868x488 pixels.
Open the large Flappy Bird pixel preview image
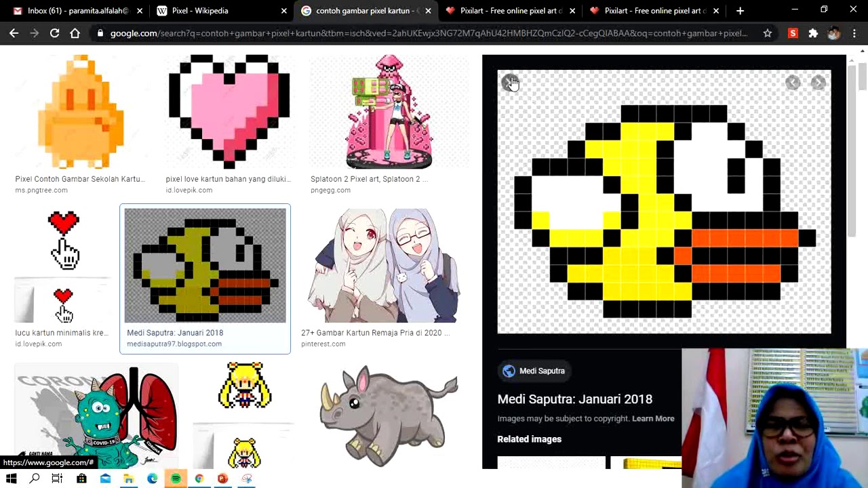tap(664, 201)
